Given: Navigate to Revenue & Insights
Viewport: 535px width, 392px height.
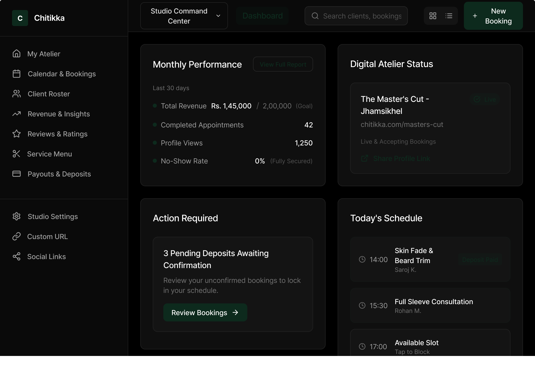Looking at the screenshot, I should pyautogui.click(x=64, y=114).
